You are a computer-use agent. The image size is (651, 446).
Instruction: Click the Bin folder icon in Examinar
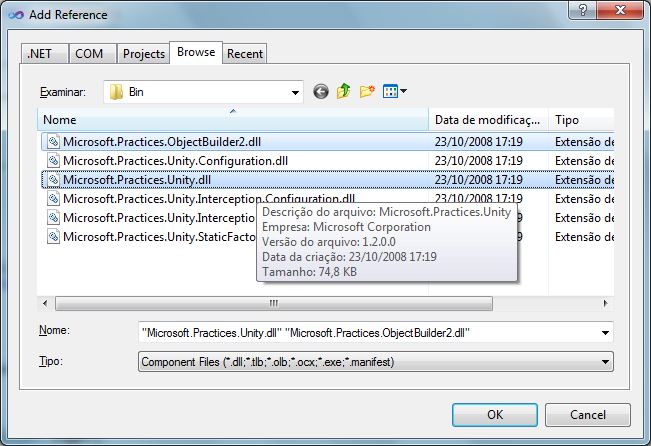click(116, 92)
